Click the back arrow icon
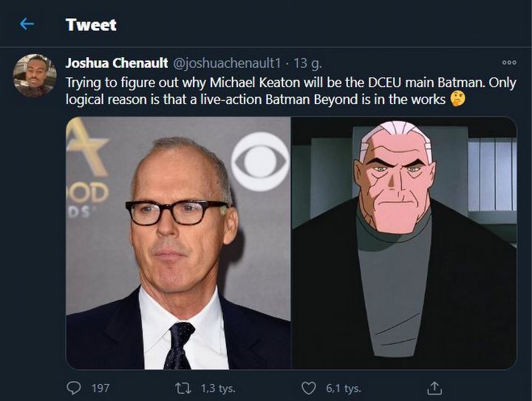This screenshot has height=401, width=532. pos(27,24)
